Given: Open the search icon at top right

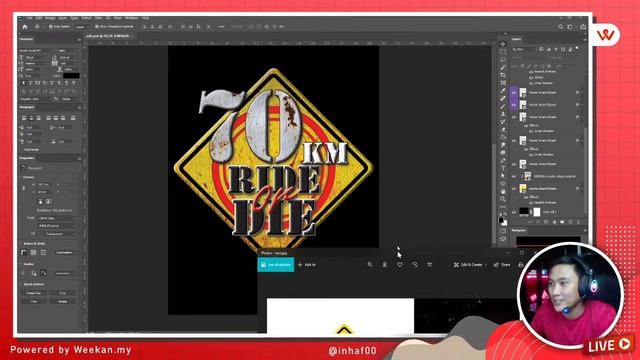Looking at the screenshot, I should click(561, 27).
